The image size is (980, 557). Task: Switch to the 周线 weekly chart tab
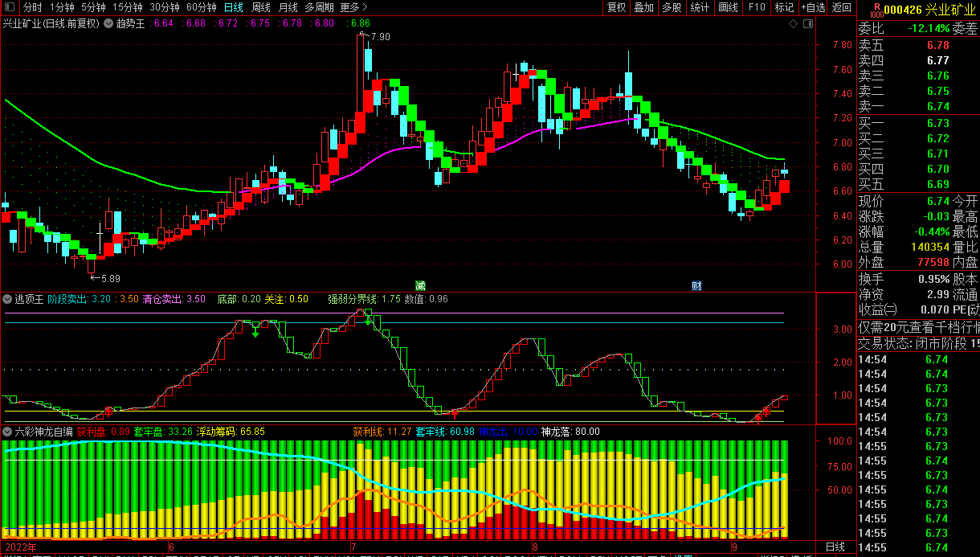(x=261, y=8)
